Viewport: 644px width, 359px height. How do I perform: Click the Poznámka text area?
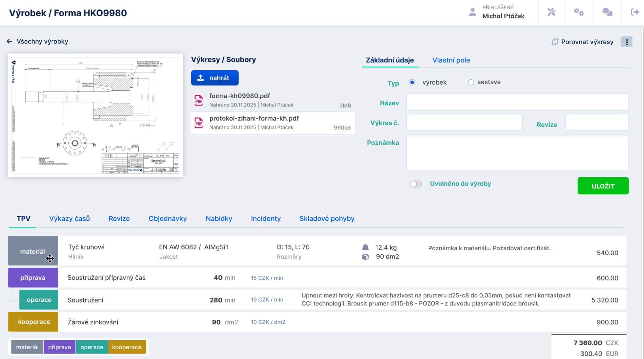click(517, 153)
